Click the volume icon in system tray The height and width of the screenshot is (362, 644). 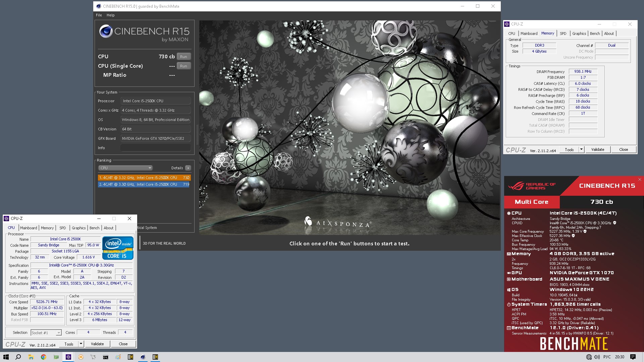pos(597,357)
